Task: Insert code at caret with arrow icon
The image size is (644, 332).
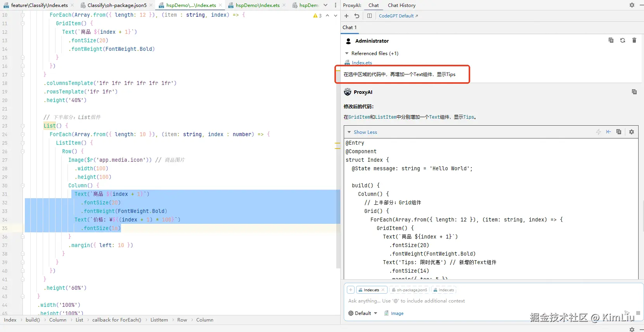Action: [x=609, y=132]
